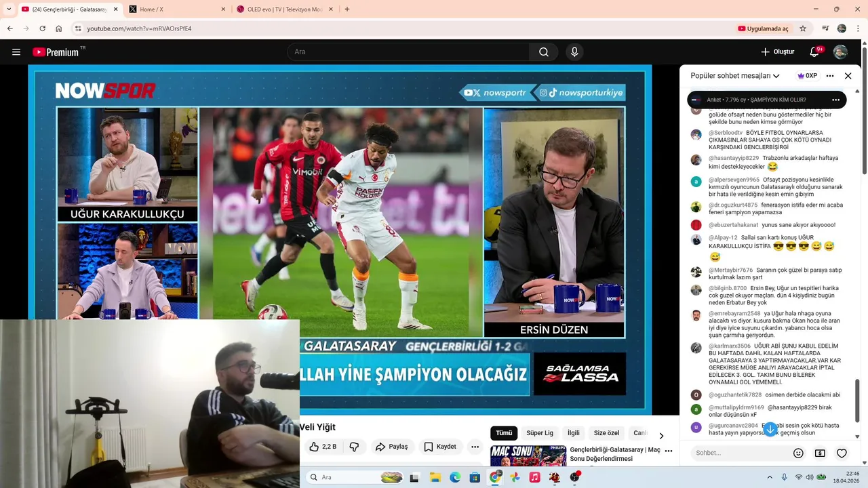Screen dimensions: 868x488
Task: Close the Gençlerbirliği YouTube tab
Action: [x=115, y=9]
